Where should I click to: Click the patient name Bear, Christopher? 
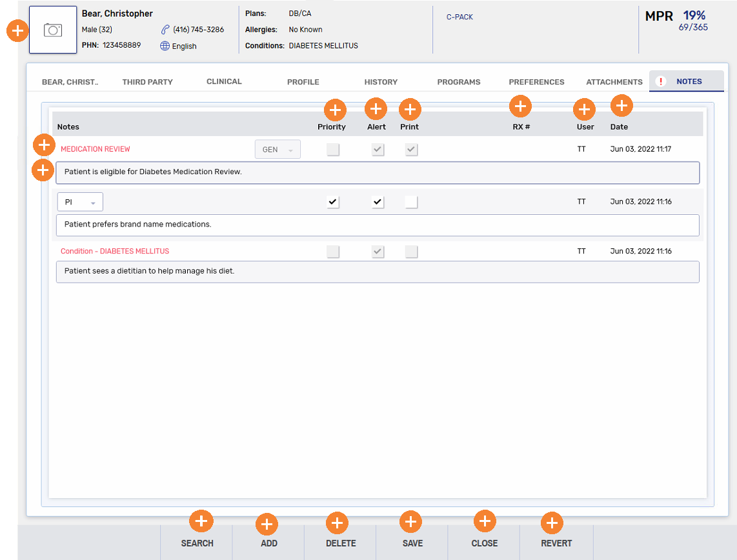point(117,14)
